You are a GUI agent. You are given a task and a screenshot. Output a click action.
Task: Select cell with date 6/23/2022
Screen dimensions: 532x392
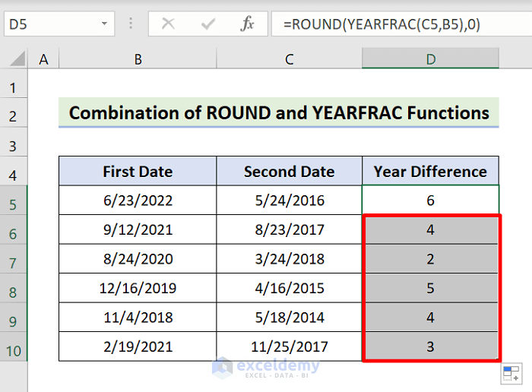click(x=138, y=200)
